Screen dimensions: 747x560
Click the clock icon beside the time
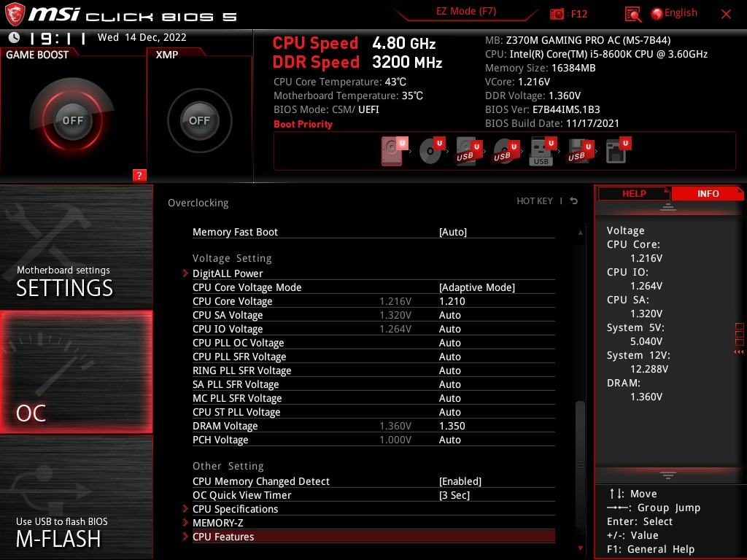pyautogui.click(x=15, y=37)
